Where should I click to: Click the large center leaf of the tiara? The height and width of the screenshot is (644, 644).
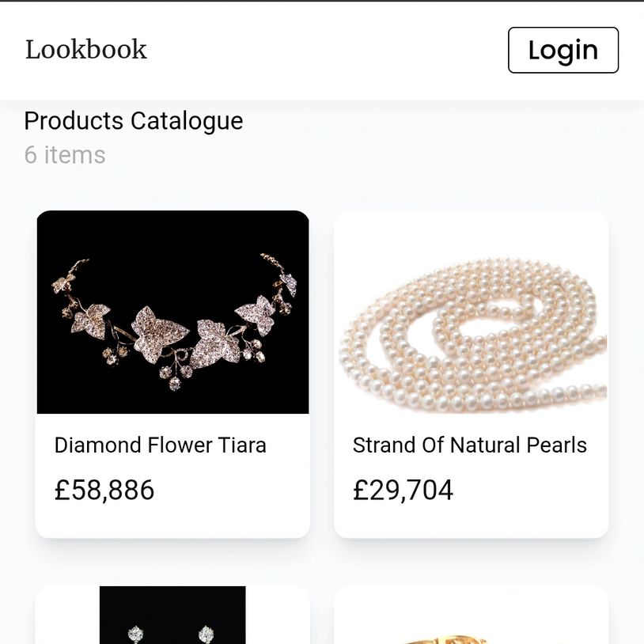pos(160,331)
